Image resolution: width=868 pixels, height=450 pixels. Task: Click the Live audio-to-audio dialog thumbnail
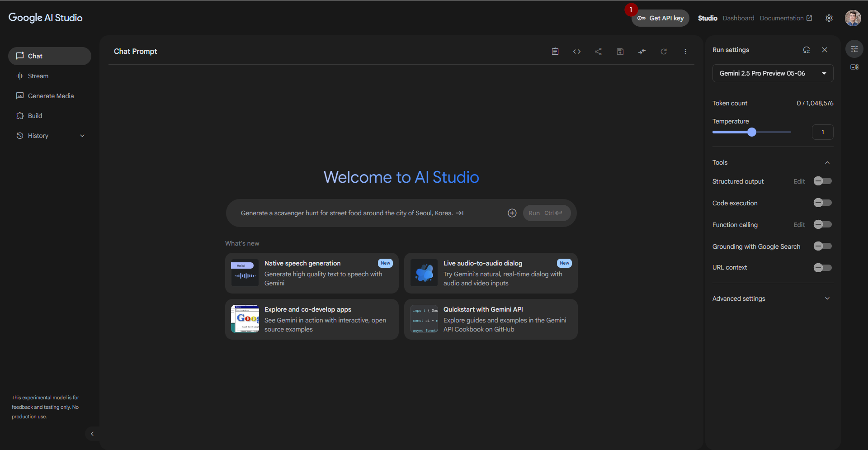tap(424, 273)
